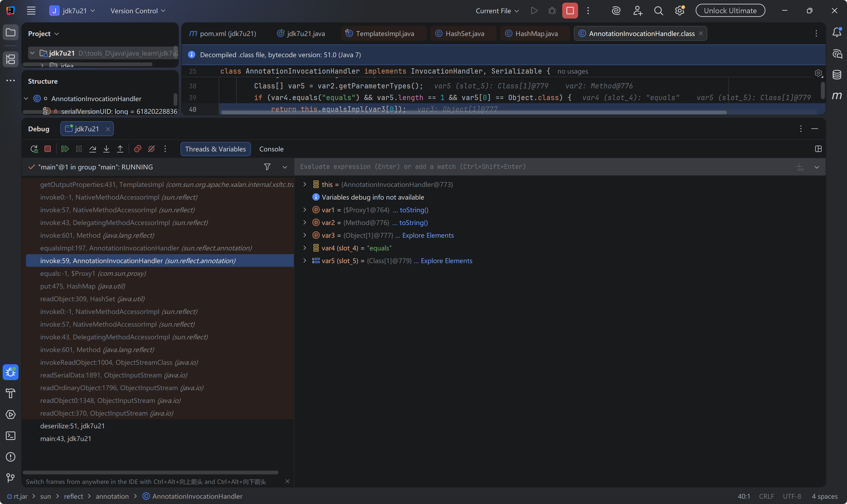Select the Threads & Variables tab
The image size is (847, 504).
pyautogui.click(x=215, y=149)
